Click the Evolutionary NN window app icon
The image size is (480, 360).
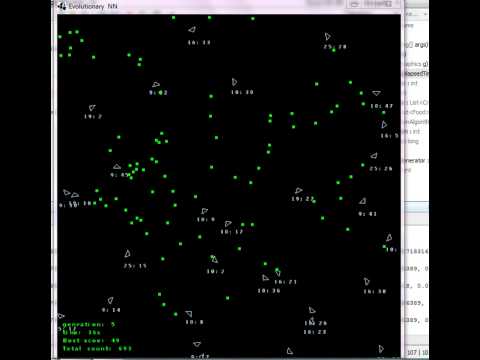pos(62,6)
